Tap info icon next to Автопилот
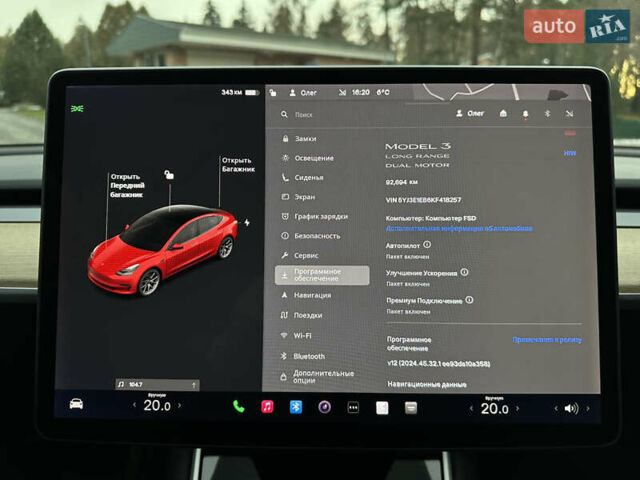 [427, 244]
